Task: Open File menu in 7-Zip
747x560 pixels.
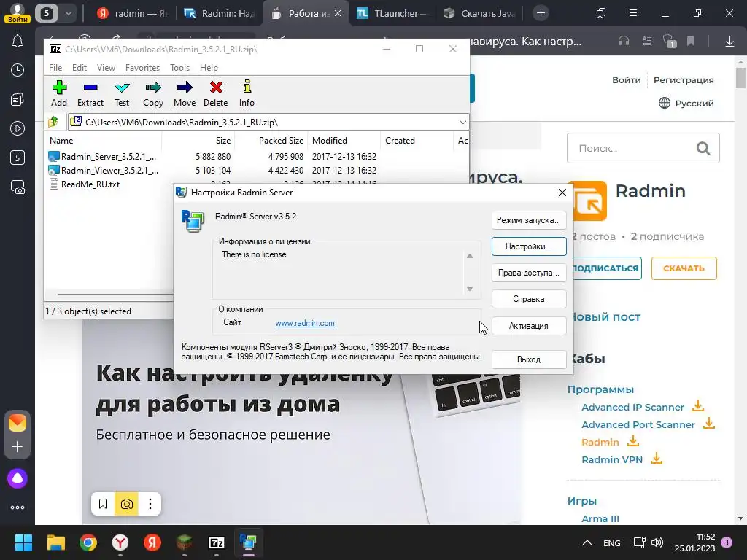Action: [x=55, y=68]
